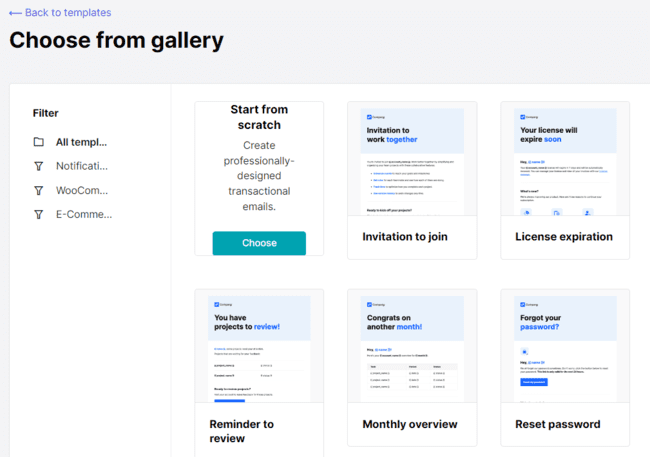
Task: Filter templates by Notifications category
Action: (81, 166)
